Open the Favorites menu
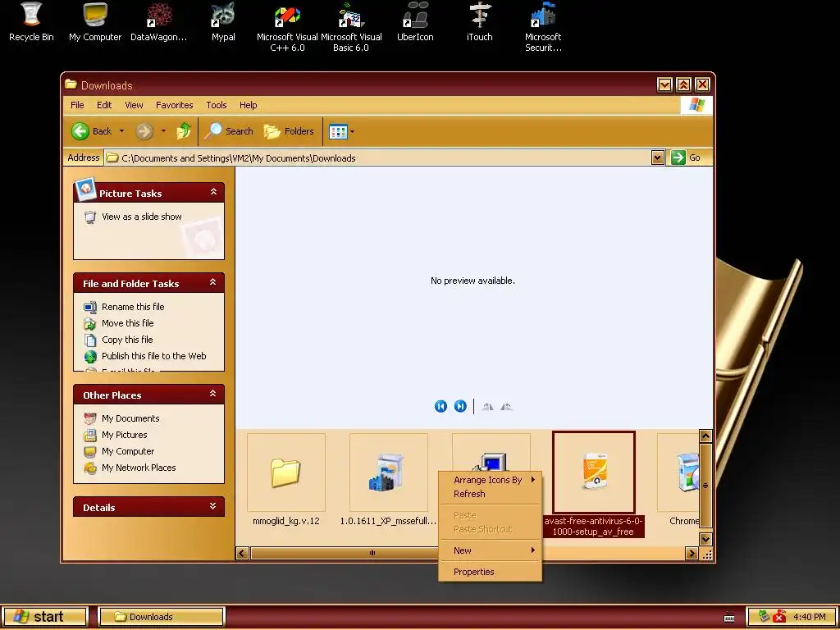This screenshot has width=840, height=630. [x=174, y=105]
